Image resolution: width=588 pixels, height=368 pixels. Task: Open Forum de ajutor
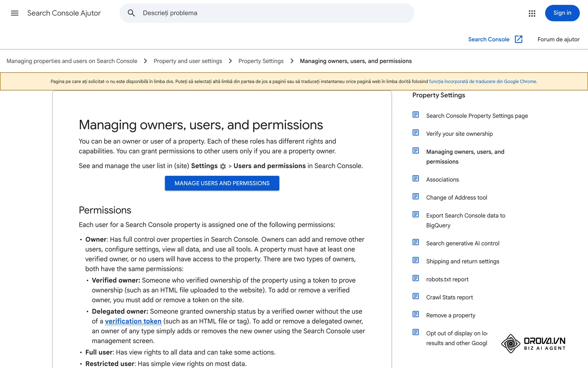point(559,39)
